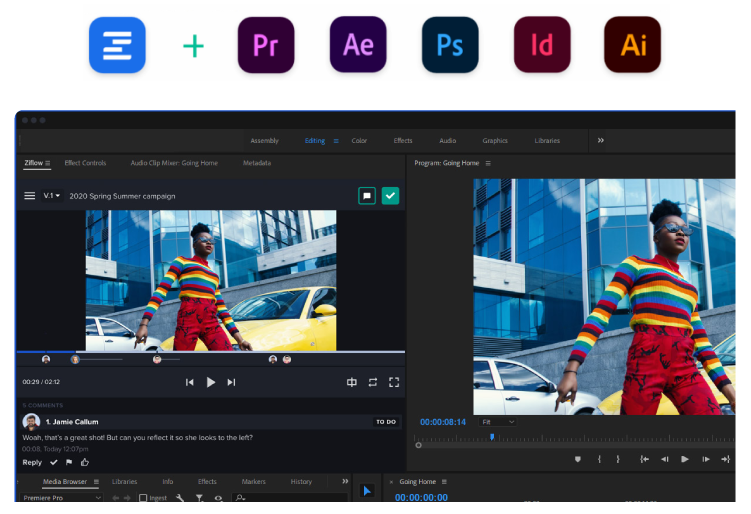
Task: Click the comment bubble icon in Ziflow panel
Action: (367, 196)
